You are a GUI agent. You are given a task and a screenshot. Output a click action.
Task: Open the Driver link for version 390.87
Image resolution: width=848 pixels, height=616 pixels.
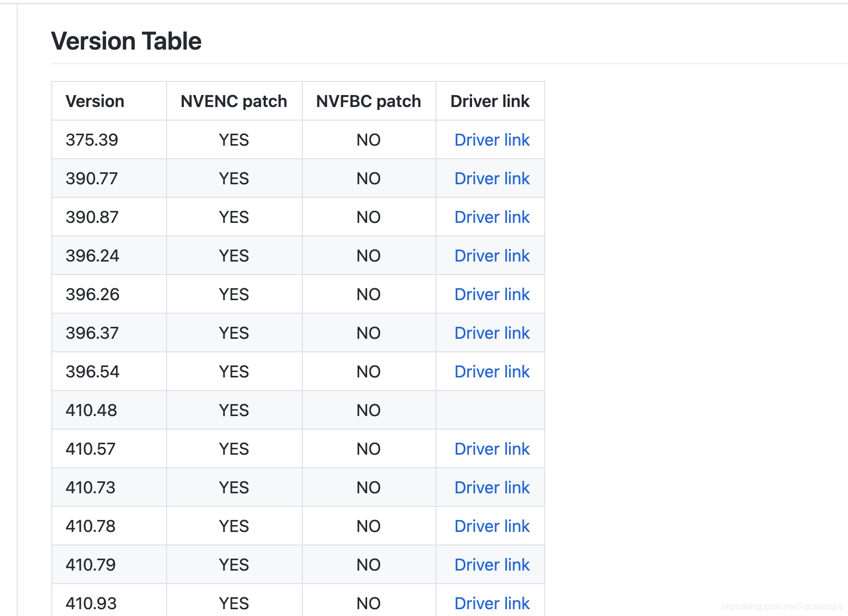point(492,217)
